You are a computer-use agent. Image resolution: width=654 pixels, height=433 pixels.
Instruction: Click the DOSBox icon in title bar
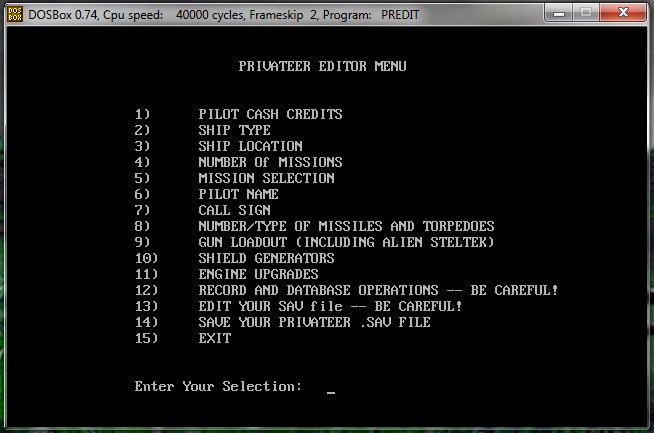point(15,14)
